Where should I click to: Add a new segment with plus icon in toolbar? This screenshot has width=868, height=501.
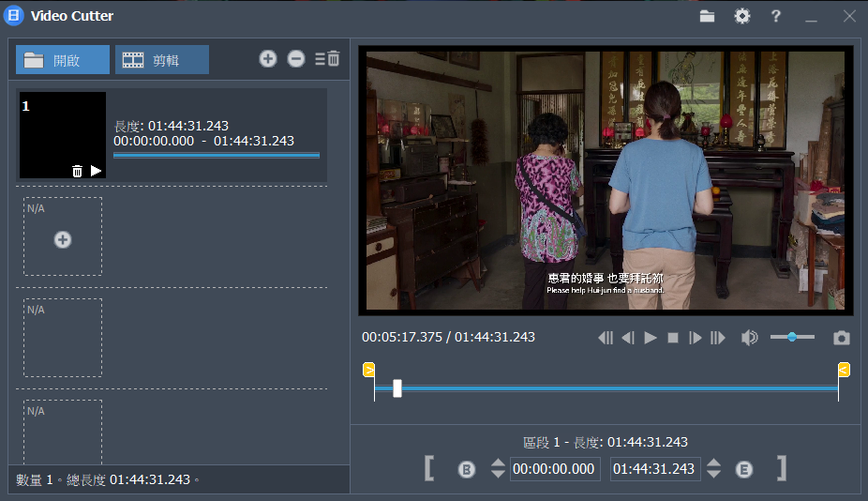click(268, 59)
